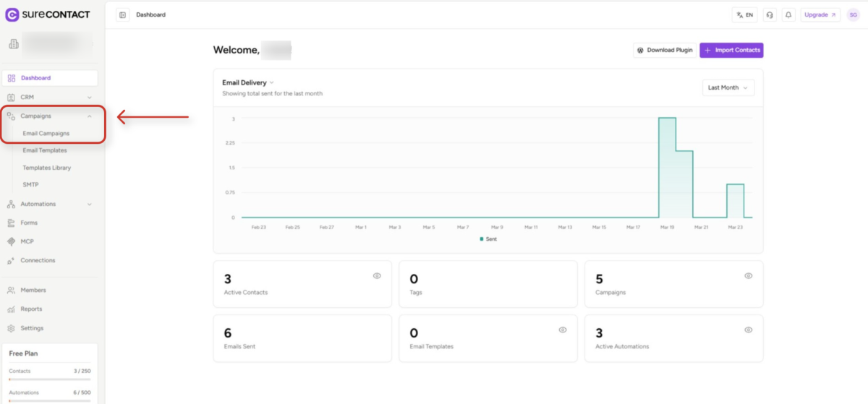Open SMTP settings in sidebar
Viewport: 868px width, 404px height.
(x=30, y=185)
